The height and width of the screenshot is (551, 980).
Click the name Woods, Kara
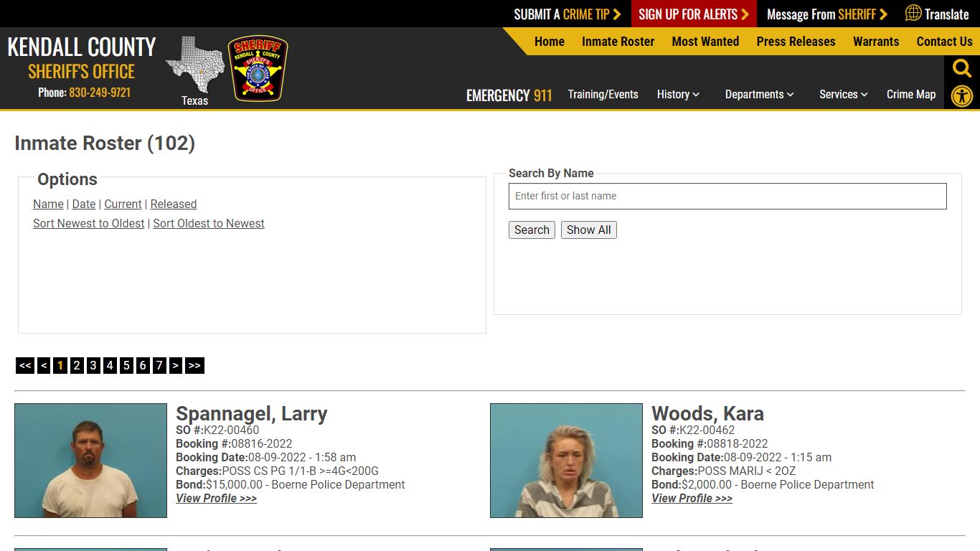tap(707, 414)
